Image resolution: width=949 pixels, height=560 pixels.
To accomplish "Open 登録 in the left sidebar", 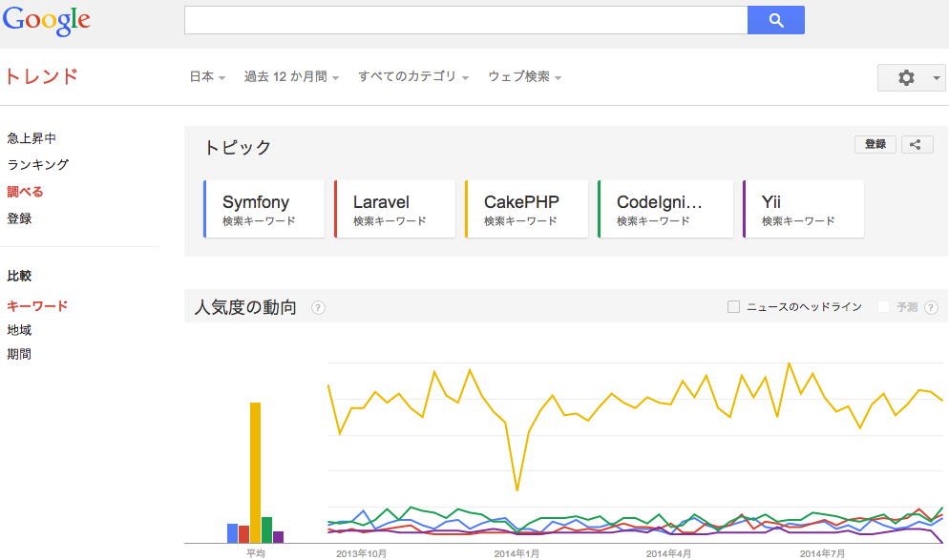I will click(x=19, y=218).
